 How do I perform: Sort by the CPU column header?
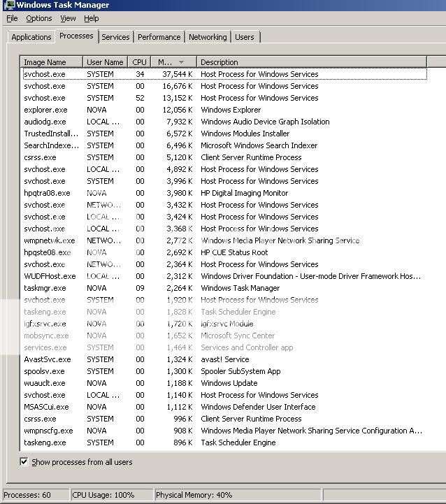[x=139, y=62]
